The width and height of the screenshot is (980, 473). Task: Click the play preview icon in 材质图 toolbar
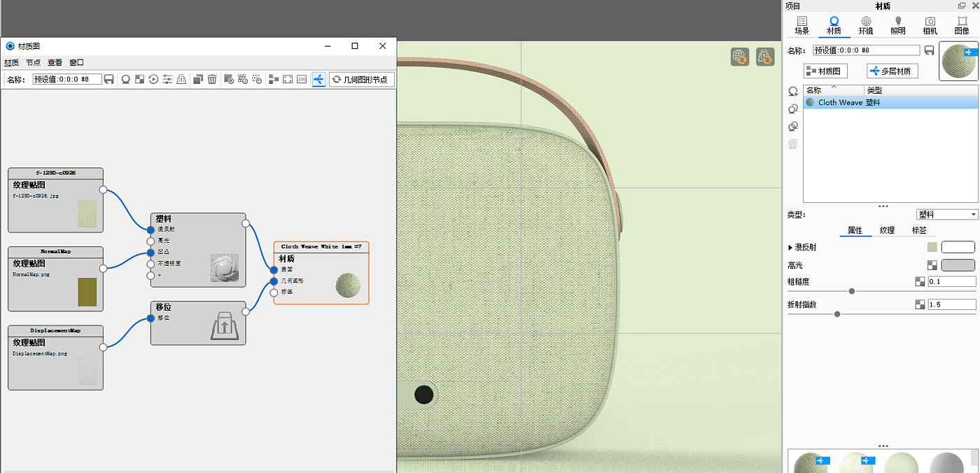[153, 80]
